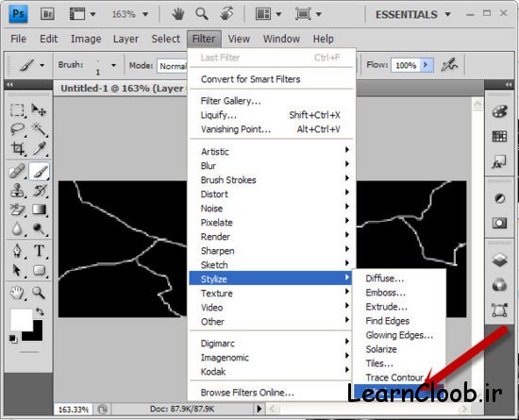Swap foreground and background colors
Screen dimensions: 519x420
coord(40,311)
